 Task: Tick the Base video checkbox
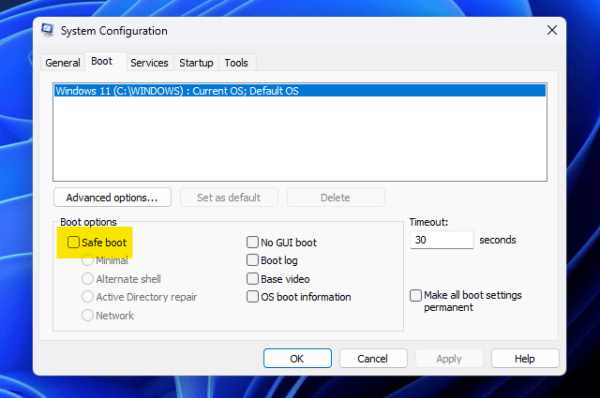[x=253, y=279]
